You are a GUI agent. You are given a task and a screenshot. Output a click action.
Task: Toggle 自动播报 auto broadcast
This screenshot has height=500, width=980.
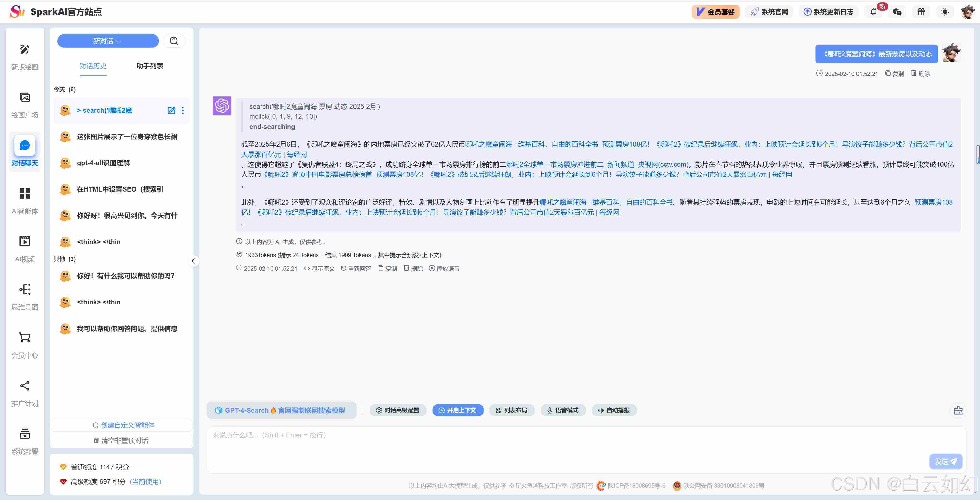[614, 410]
